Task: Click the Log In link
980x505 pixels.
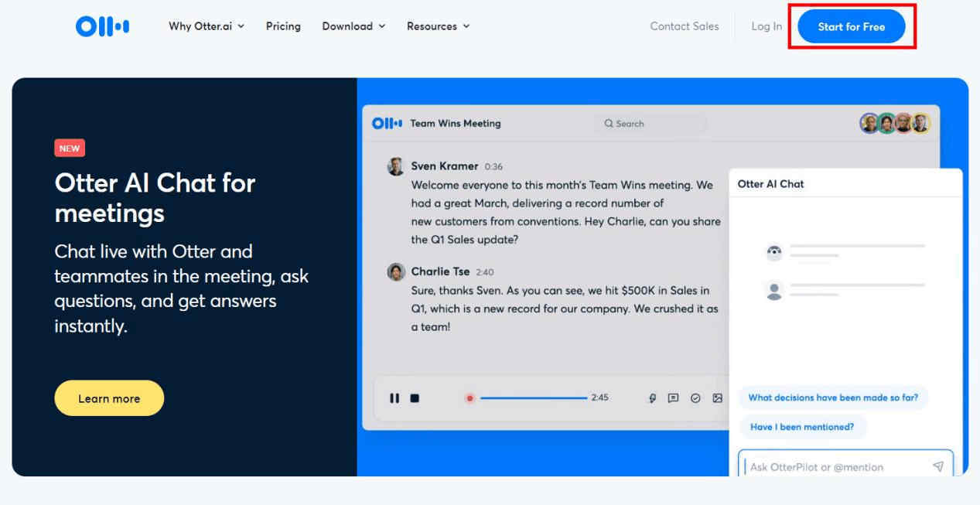Action: [x=767, y=26]
